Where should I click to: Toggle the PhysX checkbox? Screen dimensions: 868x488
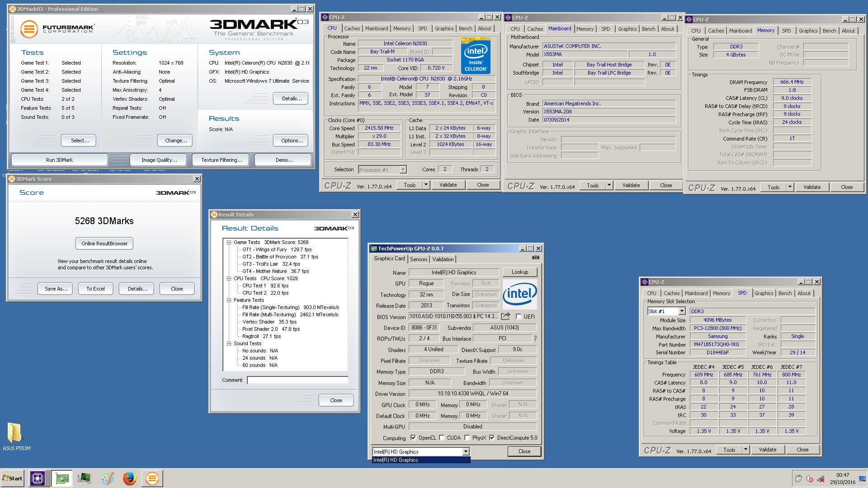point(467,438)
